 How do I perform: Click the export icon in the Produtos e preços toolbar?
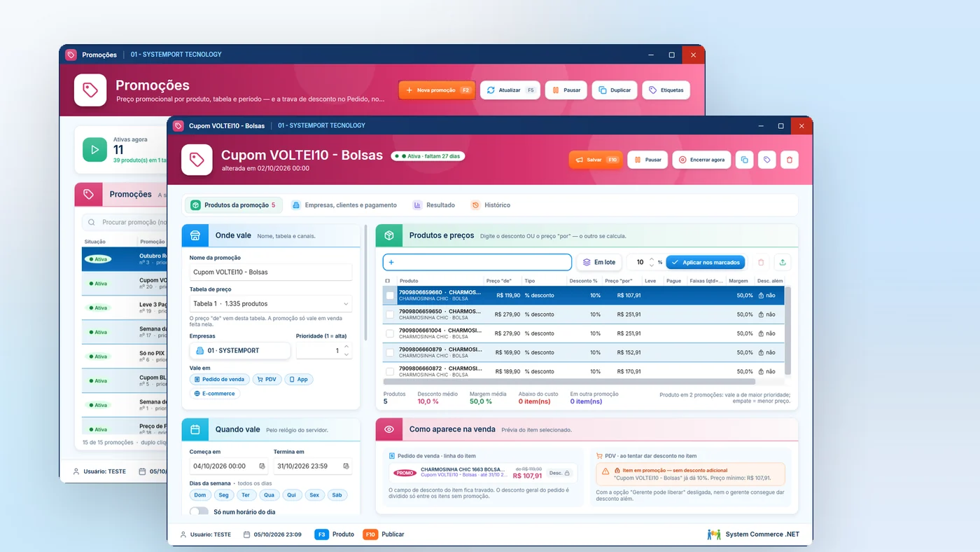click(x=783, y=262)
